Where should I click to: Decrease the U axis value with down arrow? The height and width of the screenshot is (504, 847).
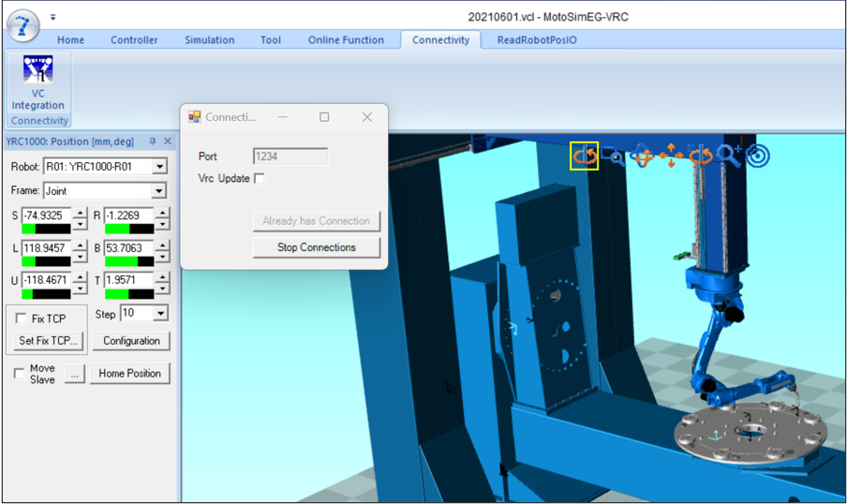coord(80,288)
